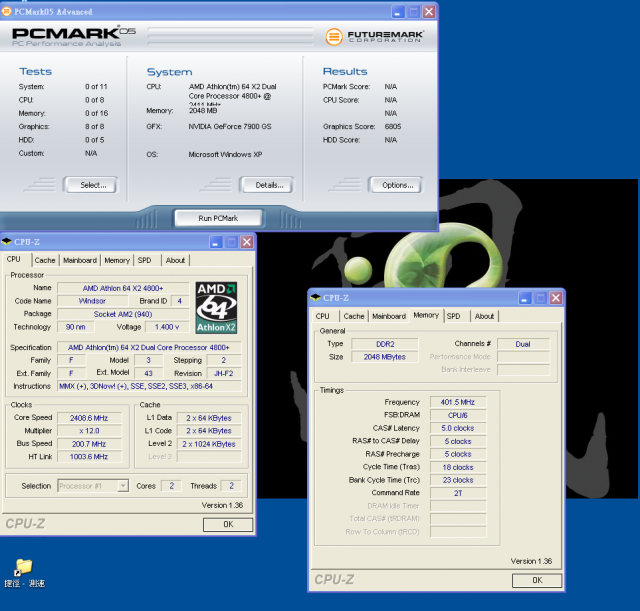Switch to Mainboard tab in left CPU-Z

tap(80, 260)
